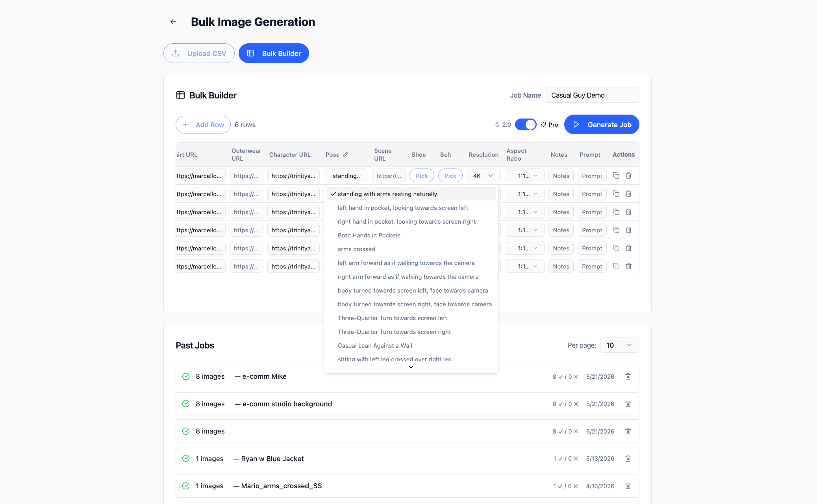
Task: Open the e-comm Mike past job
Action: click(x=407, y=376)
